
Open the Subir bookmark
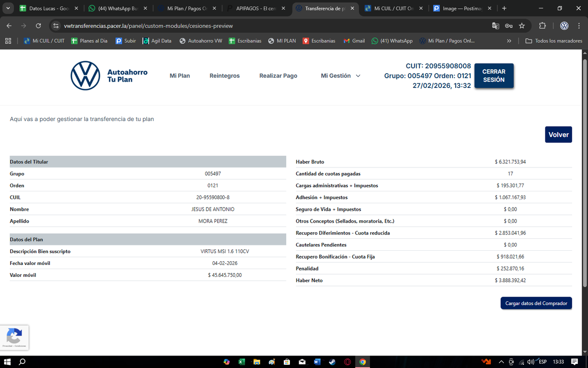click(x=125, y=40)
